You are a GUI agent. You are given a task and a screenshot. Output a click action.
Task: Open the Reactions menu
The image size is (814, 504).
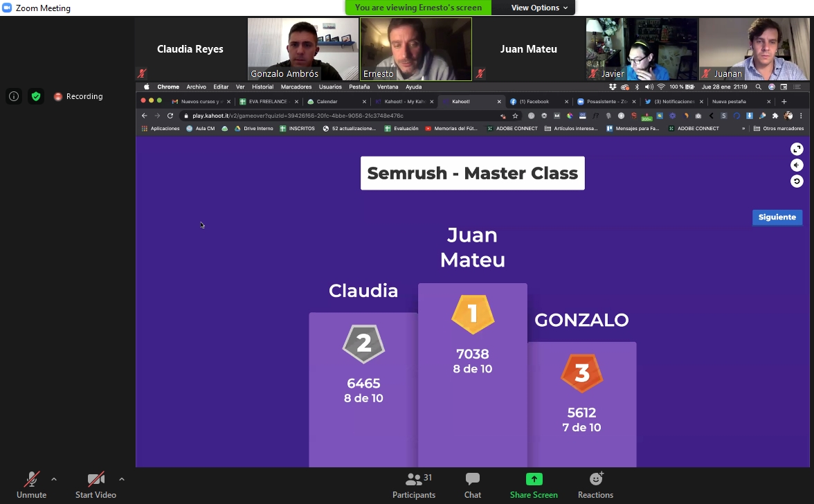595,485
